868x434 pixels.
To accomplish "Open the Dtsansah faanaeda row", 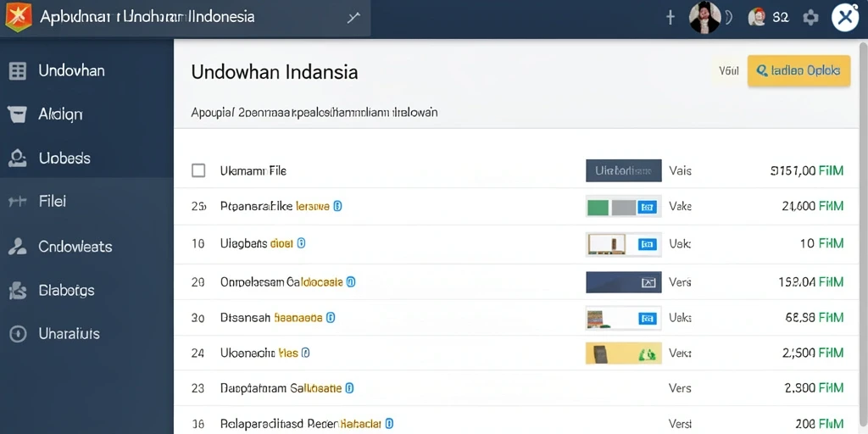I will click(518, 318).
